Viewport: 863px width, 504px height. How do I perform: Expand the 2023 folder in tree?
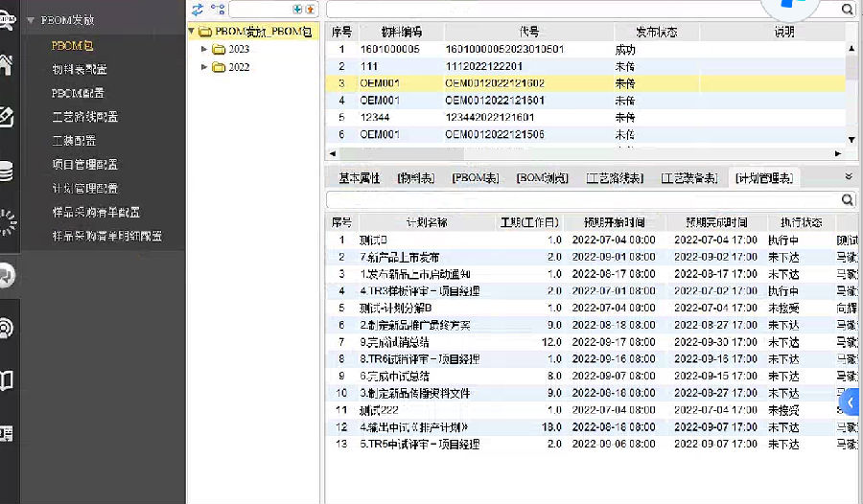pyautogui.click(x=204, y=49)
